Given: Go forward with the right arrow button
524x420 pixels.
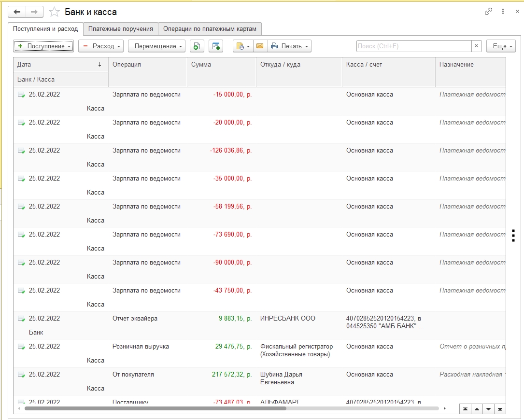Looking at the screenshot, I should (x=34, y=12).
